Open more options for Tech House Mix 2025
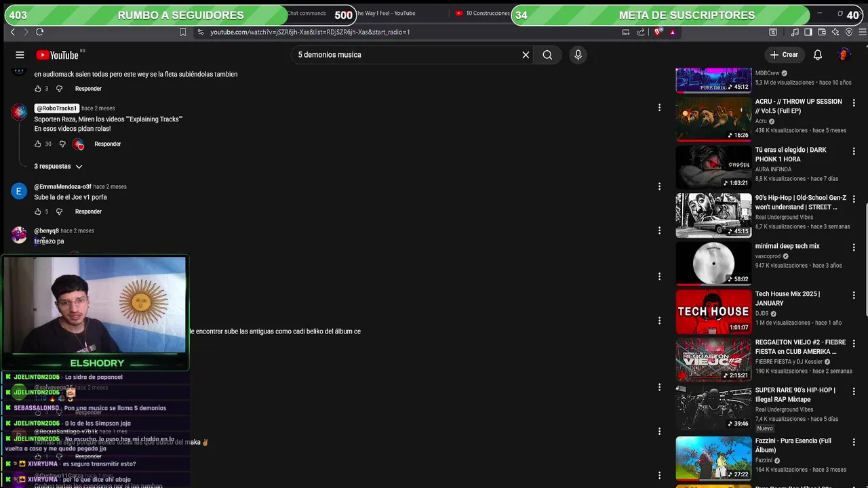The image size is (868, 488). point(854,296)
